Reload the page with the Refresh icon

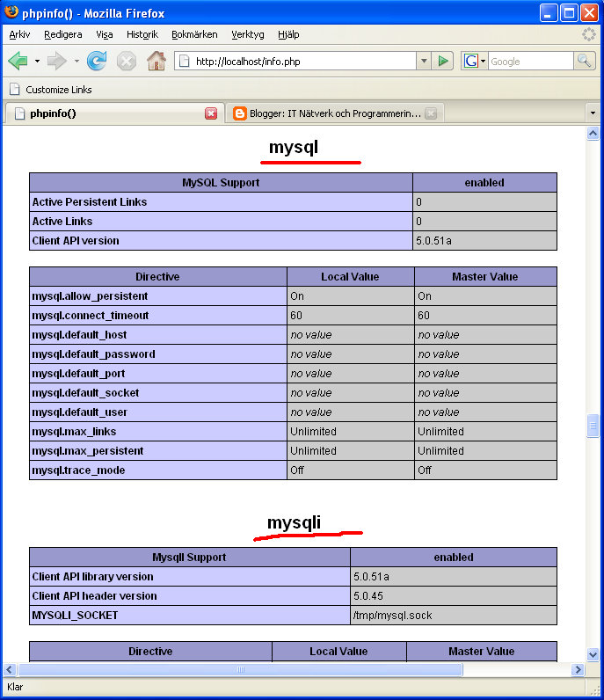point(97,61)
